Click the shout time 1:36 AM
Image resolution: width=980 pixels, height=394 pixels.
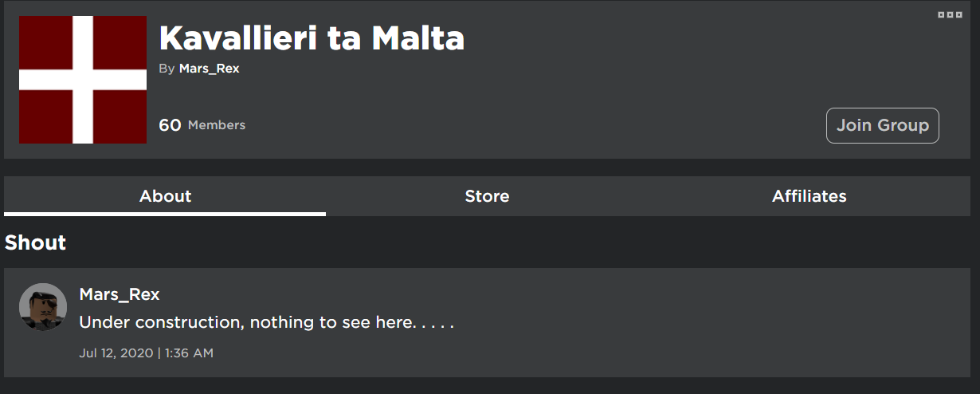click(x=189, y=353)
